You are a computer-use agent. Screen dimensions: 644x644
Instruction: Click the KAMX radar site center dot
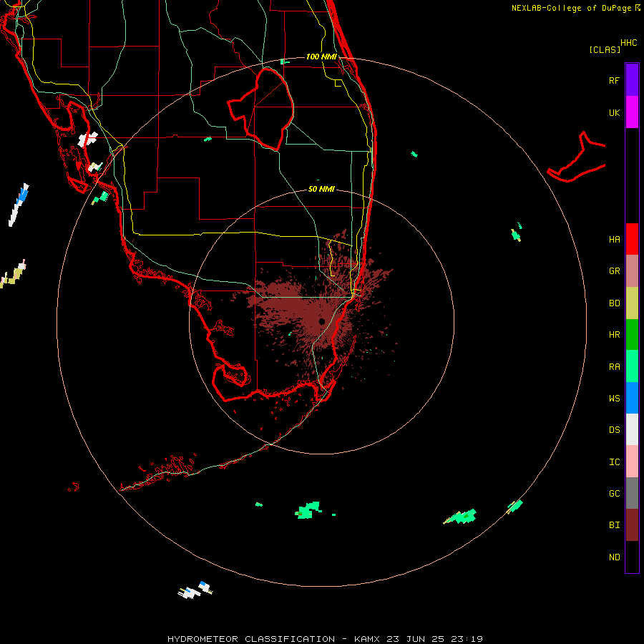tap(322, 321)
